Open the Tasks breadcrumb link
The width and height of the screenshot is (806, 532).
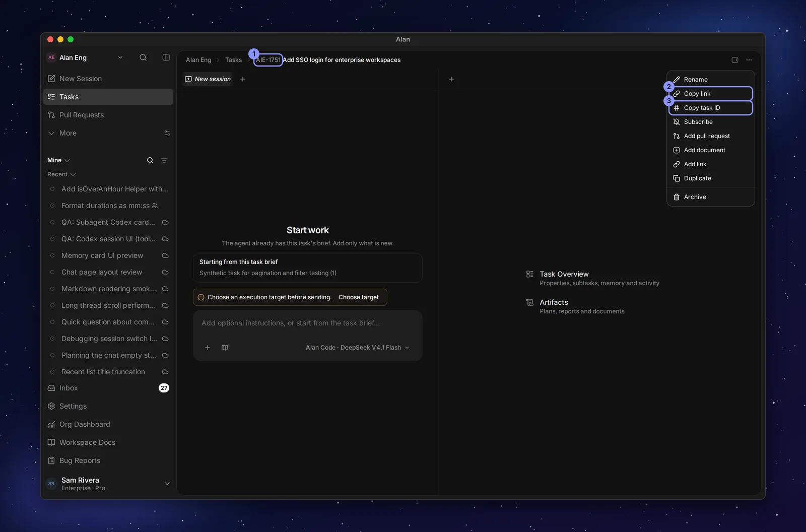click(x=233, y=60)
